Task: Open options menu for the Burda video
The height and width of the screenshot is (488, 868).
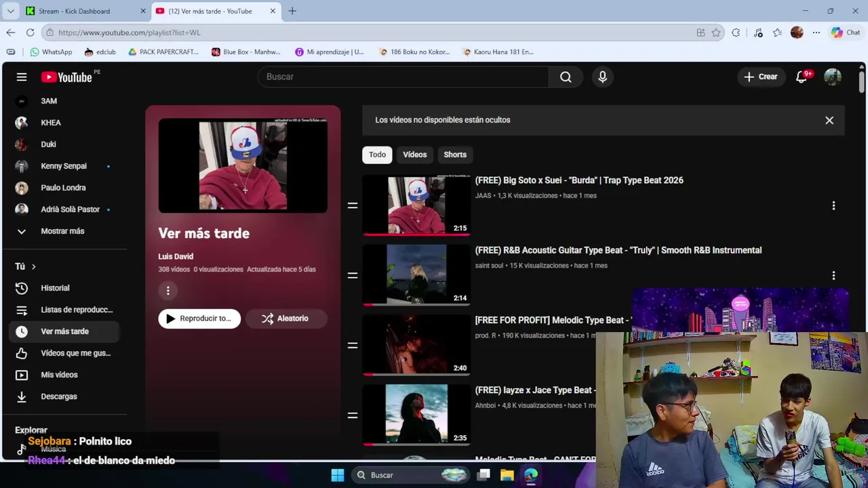Action: pyautogui.click(x=833, y=205)
